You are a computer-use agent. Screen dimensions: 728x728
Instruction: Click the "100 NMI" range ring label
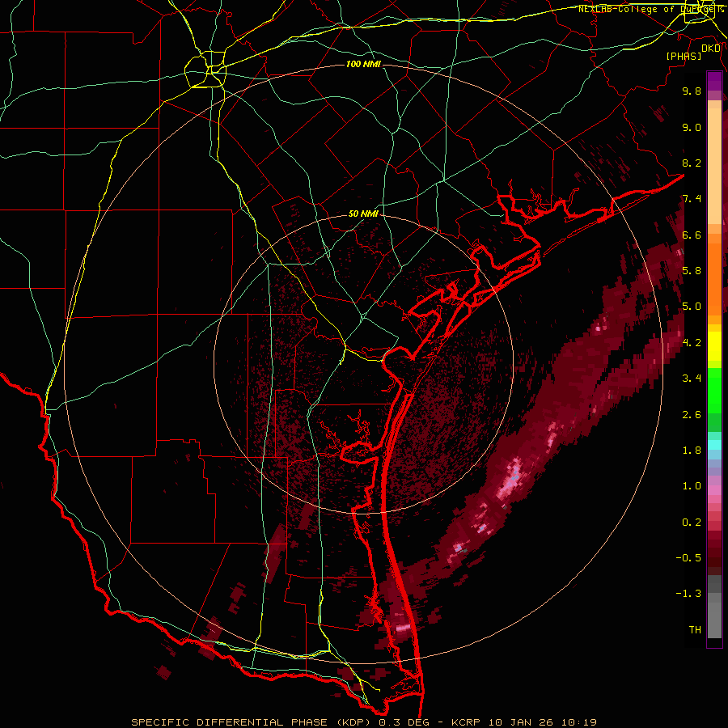click(363, 64)
